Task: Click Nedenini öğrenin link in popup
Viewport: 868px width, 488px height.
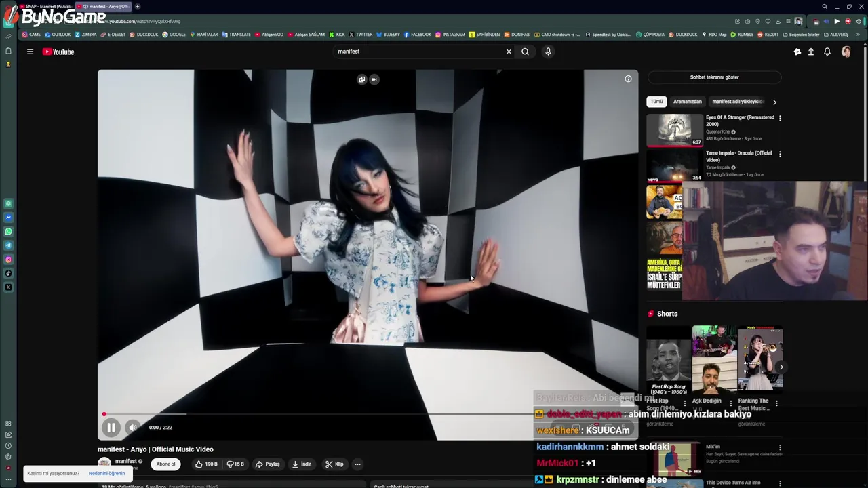Action: pyautogui.click(x=106, y=473)
